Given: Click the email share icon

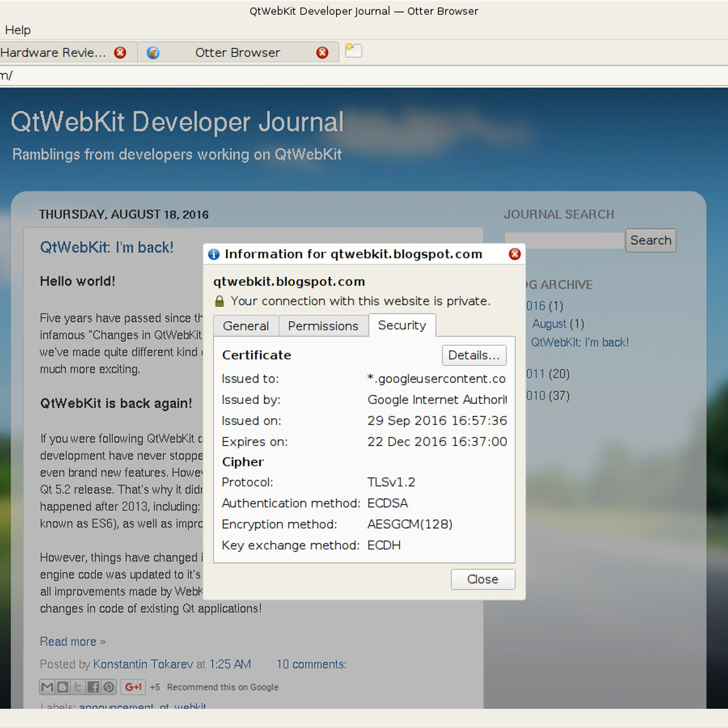Looking at the screenshot, I should point(47,687).
